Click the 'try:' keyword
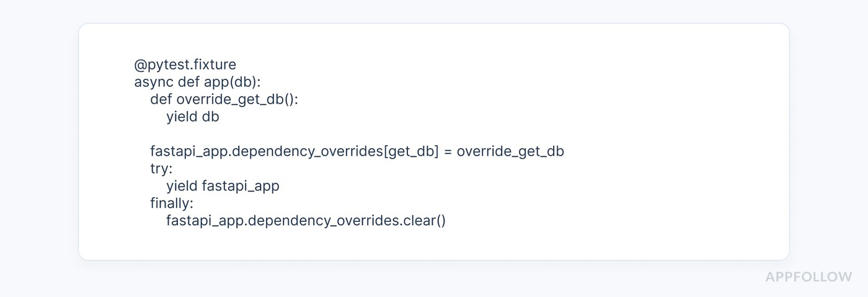Screen dimensions: 868x297 (161, 169)
